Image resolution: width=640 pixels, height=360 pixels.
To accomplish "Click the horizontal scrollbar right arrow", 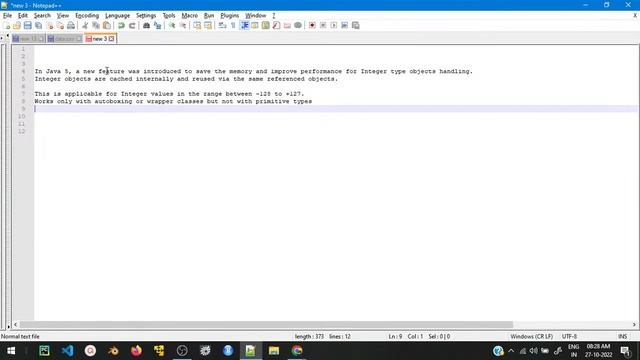I will (x=634, y=325).
